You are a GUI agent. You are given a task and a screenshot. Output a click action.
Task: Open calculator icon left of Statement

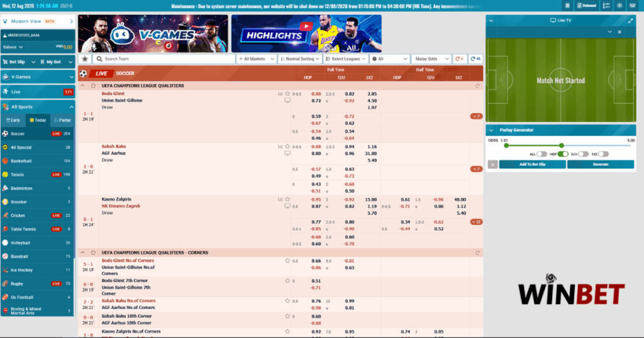click(x=567, y=6)
